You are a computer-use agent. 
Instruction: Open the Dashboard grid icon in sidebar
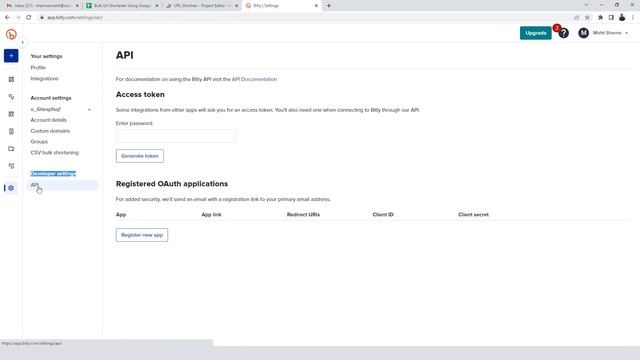point(11,79)
